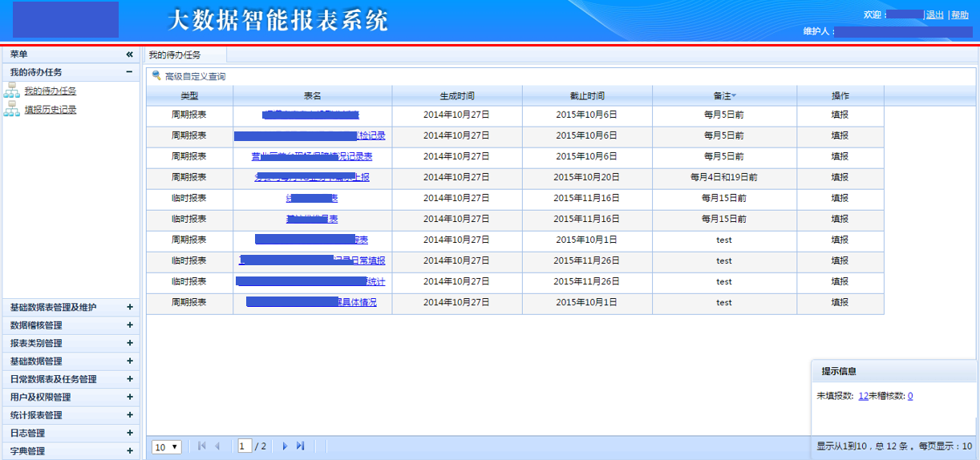Sort by the 备注 column header arrow
Image resolution: width=980 pixels, height=460 pixels.
pyautogui.click(x=733, y=96)
